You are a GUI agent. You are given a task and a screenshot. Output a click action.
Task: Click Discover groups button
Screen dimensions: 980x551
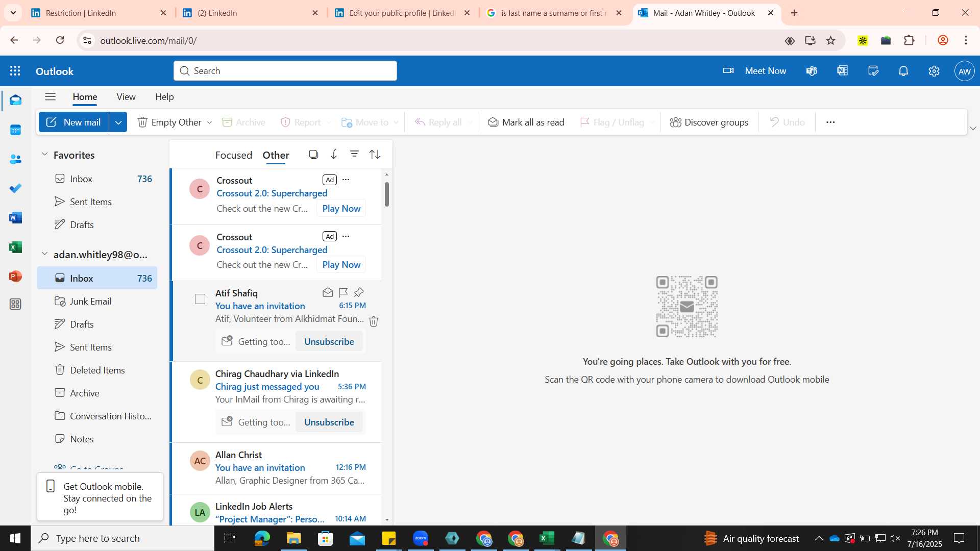[x=709, y=122]
